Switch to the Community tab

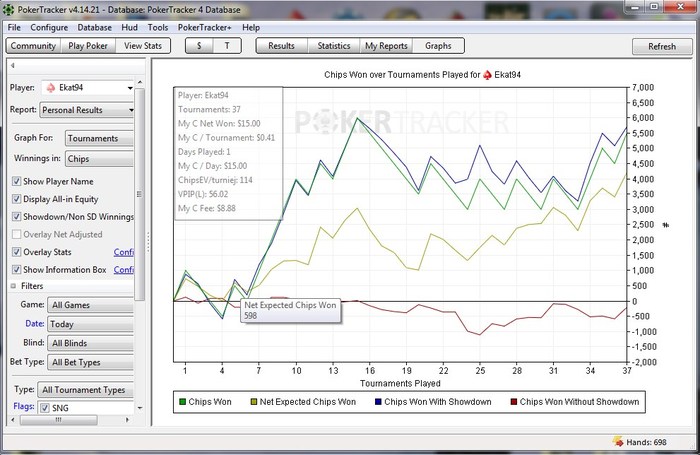[x=33, y=46]
